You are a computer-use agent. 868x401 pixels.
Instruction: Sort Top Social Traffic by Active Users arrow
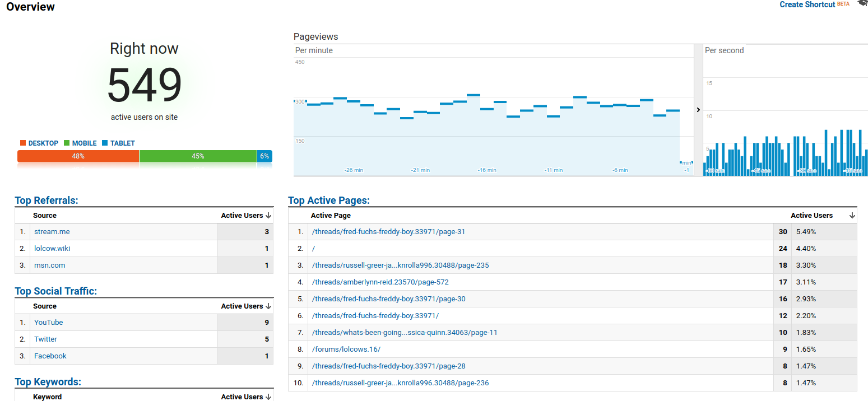[x=268, y=306]
